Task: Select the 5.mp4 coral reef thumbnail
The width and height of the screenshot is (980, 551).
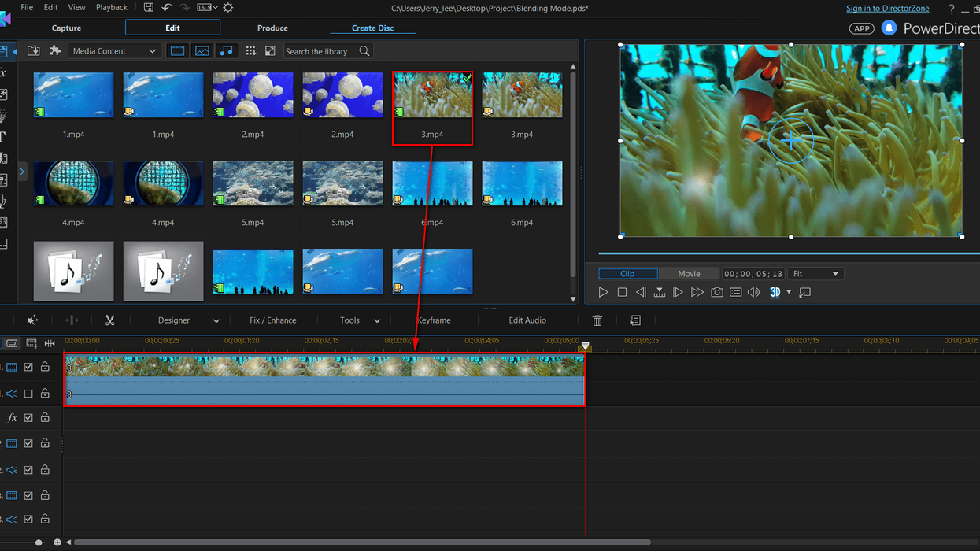Action: [253, 183]
